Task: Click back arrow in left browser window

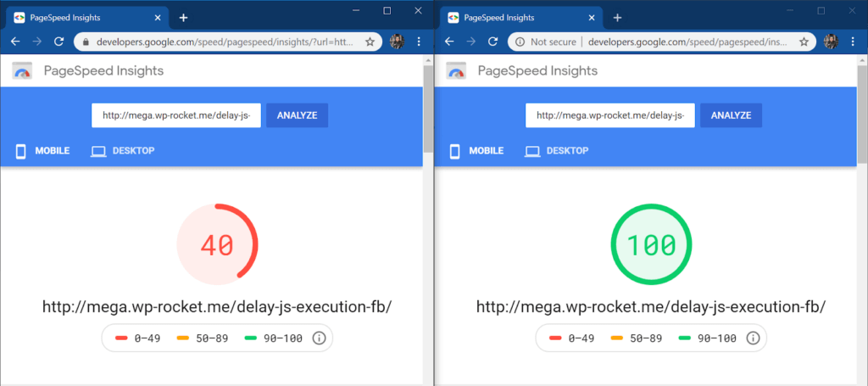Action: click(x=15, y=42)
